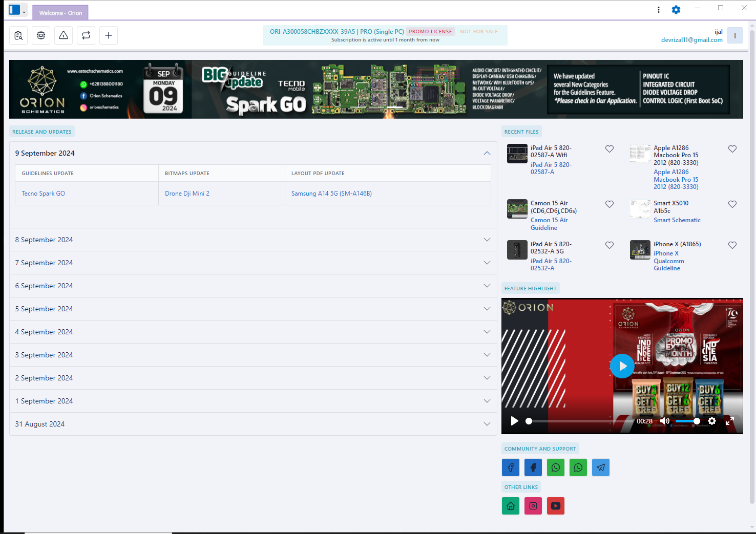Image resolution: width=756 pixels, height=534 pixels.
Task: Open iPad Air 5 820-02532-A link
Action: 551,265
